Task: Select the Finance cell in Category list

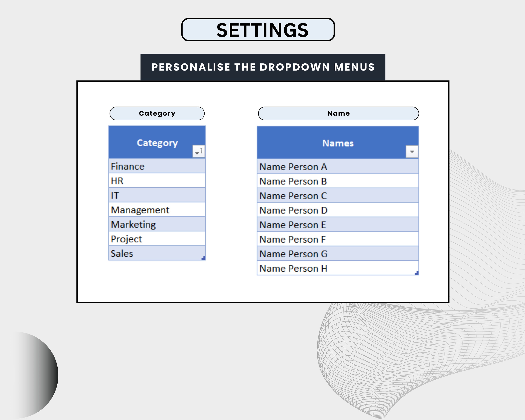Action: pos(157,167)
